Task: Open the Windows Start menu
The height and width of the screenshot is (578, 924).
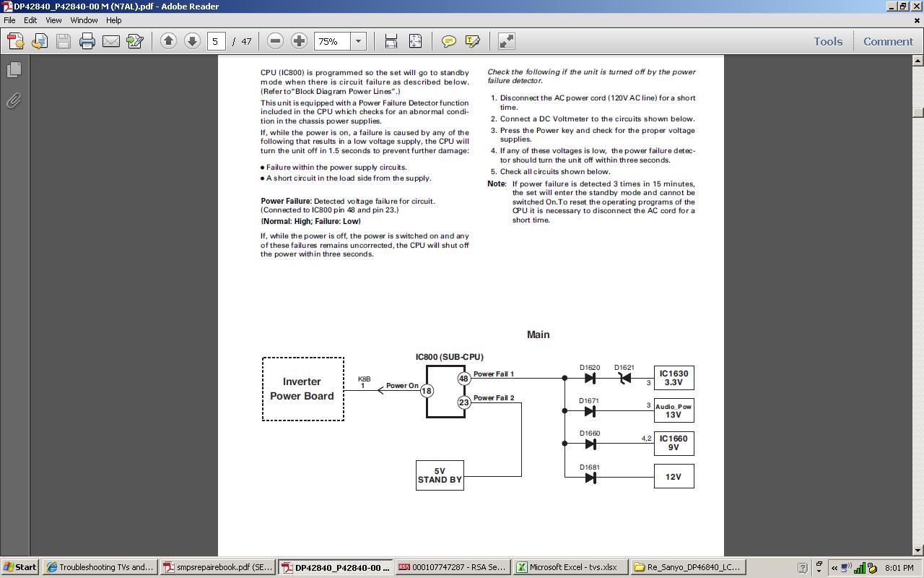Action: coord(19,567)
